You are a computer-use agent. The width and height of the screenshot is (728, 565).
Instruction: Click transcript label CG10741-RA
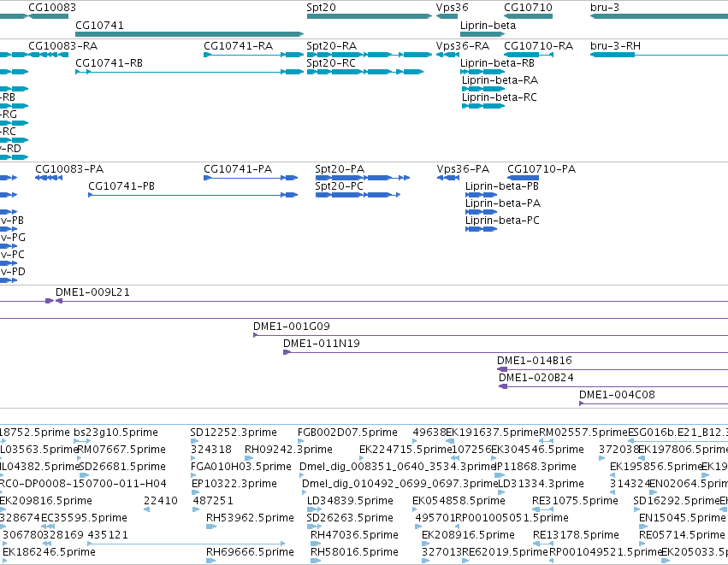238,46
